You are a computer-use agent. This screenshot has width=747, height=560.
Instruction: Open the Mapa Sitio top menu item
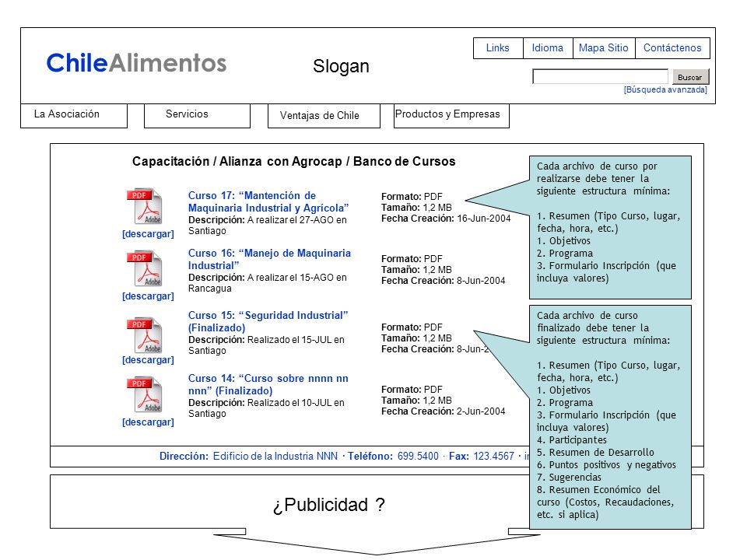(604, 48)
